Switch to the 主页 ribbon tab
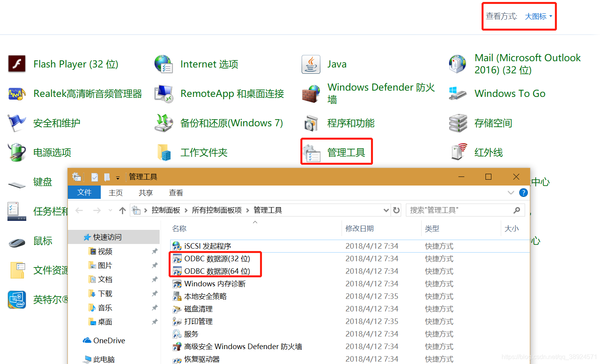Image resolution: width=600 pixels, height=364 pixels. coord(116,193)
